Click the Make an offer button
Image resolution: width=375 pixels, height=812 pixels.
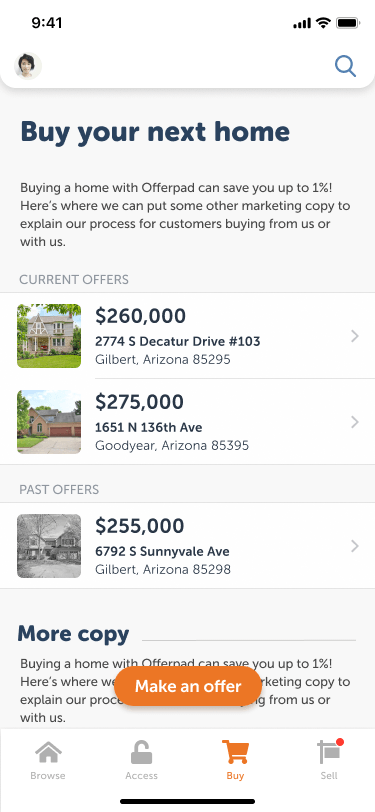[x=188, y=686]
